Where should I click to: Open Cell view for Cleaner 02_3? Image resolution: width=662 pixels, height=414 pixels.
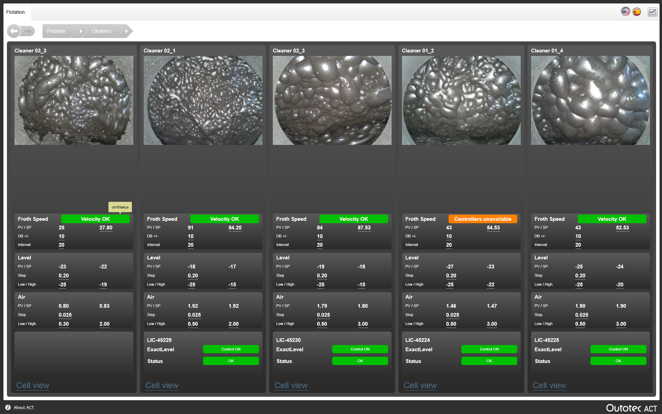click(x=291, y=385)
